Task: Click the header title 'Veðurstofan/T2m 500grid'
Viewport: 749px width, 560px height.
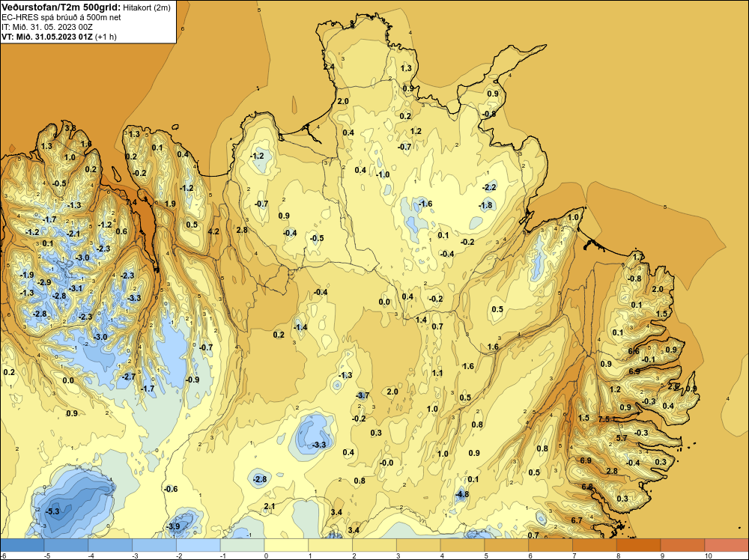Action: [60, 7]
